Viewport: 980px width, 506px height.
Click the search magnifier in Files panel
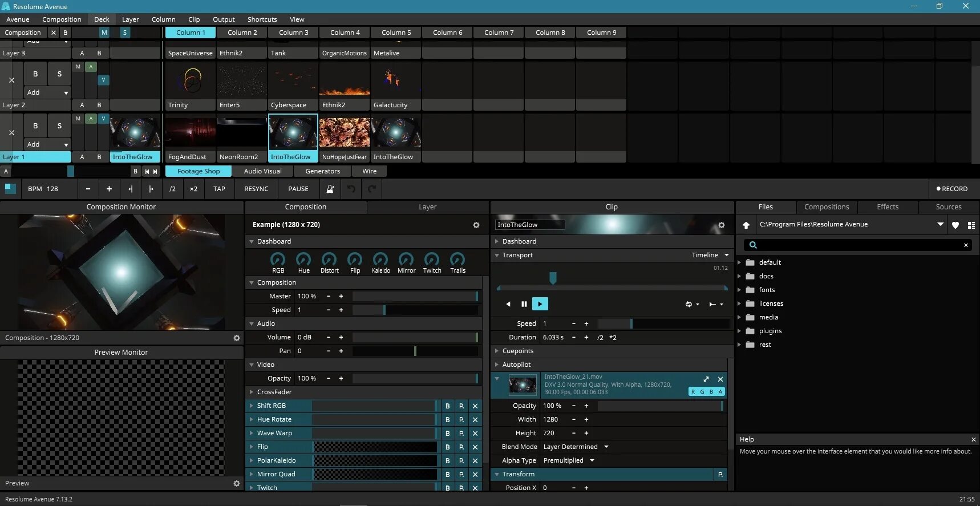pos(753,245)
